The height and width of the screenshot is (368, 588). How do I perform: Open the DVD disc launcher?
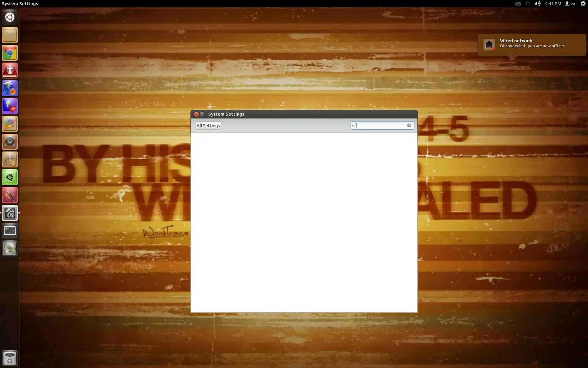tap(10, 248)
